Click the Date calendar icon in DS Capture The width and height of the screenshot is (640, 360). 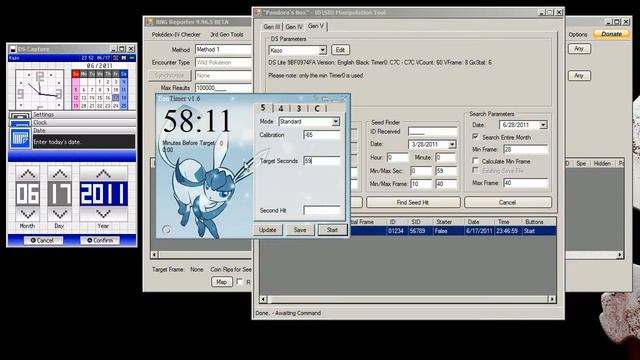pos(20,138)
